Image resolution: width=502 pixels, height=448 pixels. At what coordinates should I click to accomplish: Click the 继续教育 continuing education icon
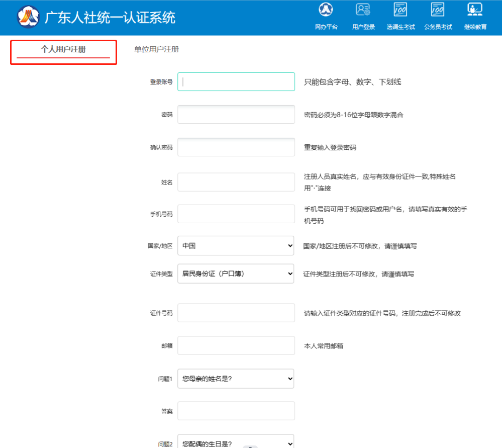(x=474, y=15)
